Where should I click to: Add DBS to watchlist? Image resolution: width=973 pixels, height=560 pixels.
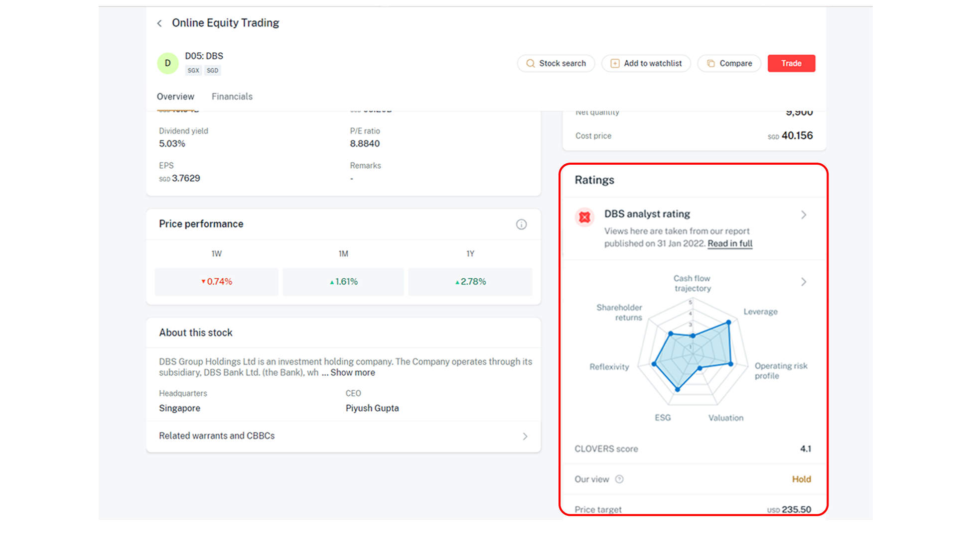click(x=646, y=63)
